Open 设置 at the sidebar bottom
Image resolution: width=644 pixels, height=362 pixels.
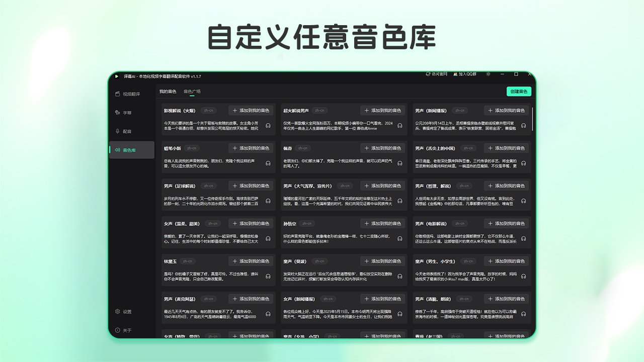[x=132, y=312]
